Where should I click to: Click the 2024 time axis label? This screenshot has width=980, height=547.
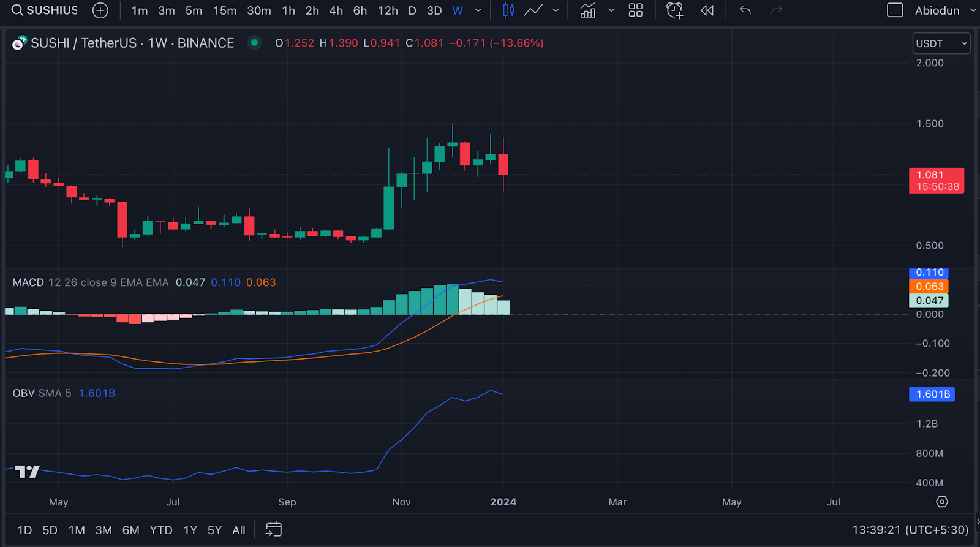[503, 502]
